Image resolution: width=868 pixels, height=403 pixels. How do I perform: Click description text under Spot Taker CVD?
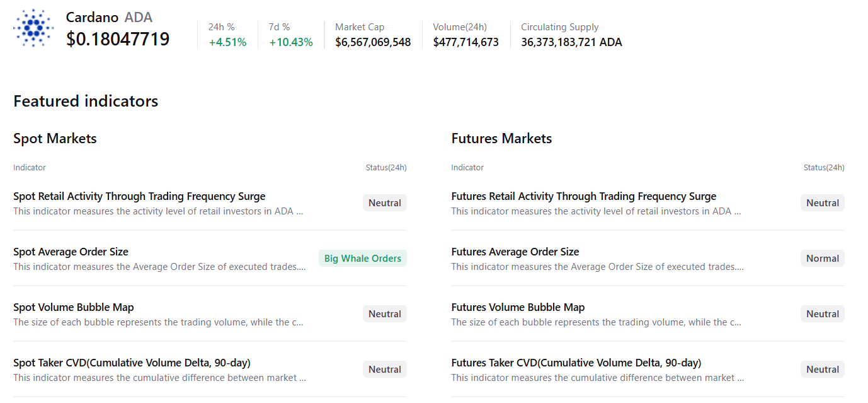tap(159, 378)
